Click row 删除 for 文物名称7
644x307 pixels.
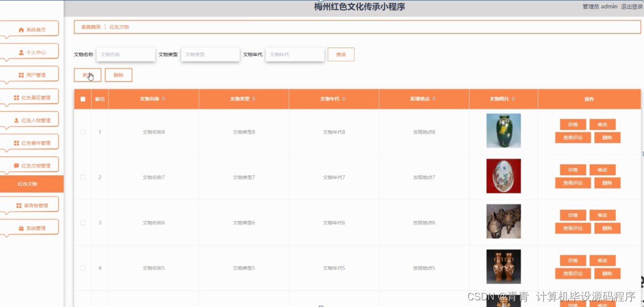[x=607, y=183]
